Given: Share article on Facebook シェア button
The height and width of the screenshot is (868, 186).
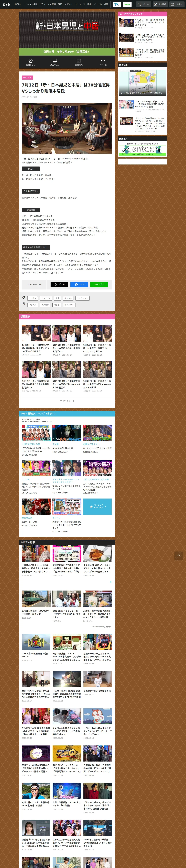Looking at the screenshot, I should pos(79,284).
